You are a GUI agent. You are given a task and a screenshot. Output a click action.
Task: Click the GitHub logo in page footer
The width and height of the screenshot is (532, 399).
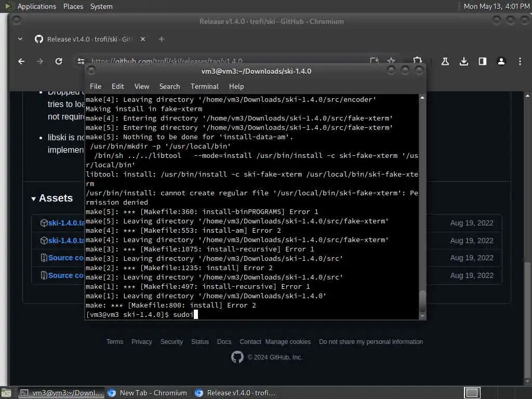[237, 357]
